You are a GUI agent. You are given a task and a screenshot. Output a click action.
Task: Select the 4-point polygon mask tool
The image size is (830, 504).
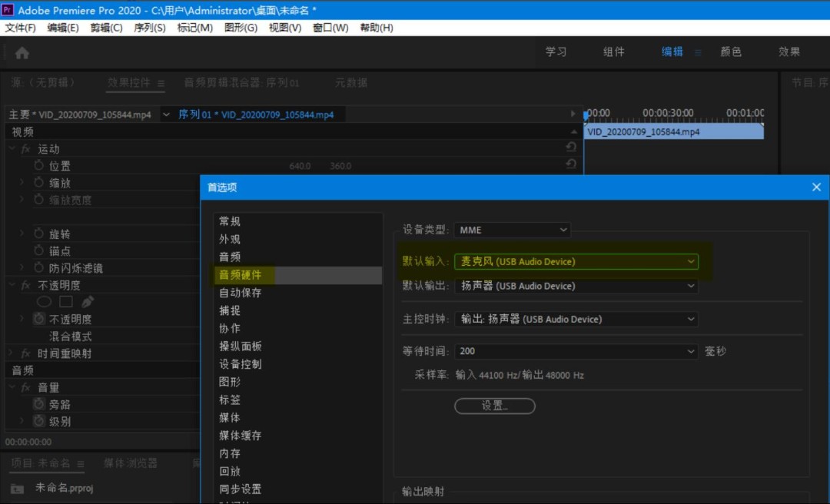(x=65, y=301)
